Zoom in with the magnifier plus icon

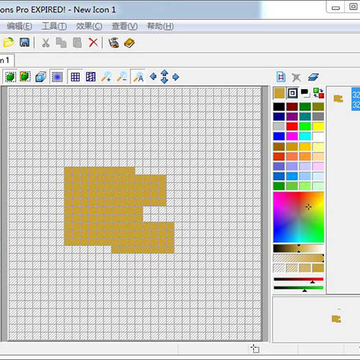coord(106,77)
